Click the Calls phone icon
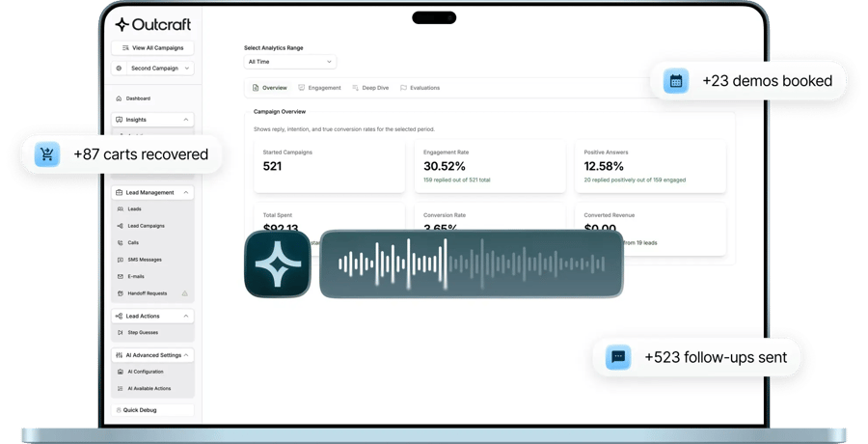 point(121,243)
